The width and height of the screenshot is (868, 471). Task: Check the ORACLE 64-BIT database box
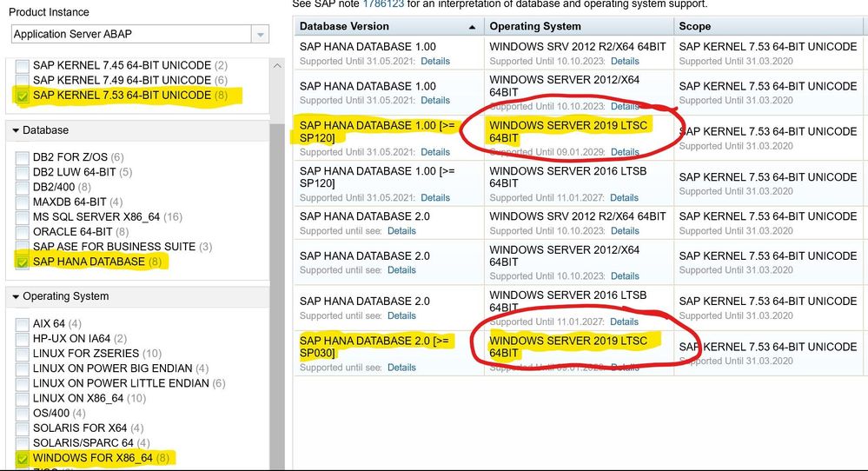pos(22,232)
